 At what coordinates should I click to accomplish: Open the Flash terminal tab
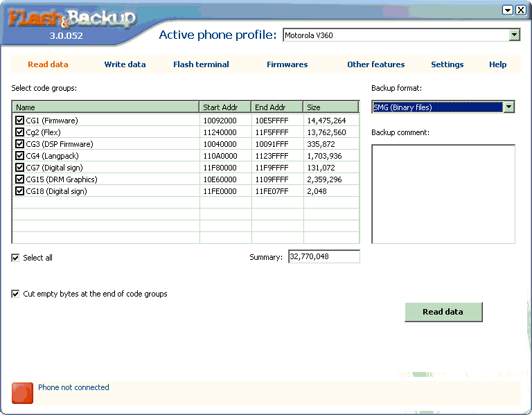201,64
